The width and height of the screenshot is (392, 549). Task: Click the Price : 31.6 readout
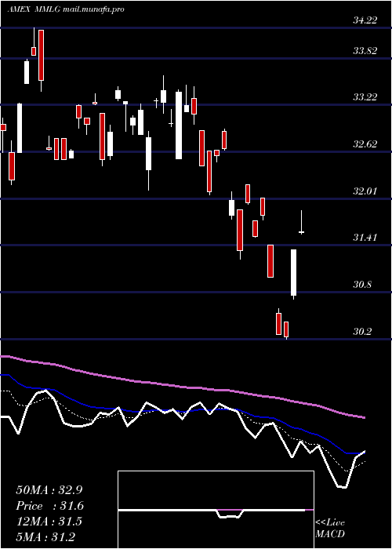pos(49,505)
